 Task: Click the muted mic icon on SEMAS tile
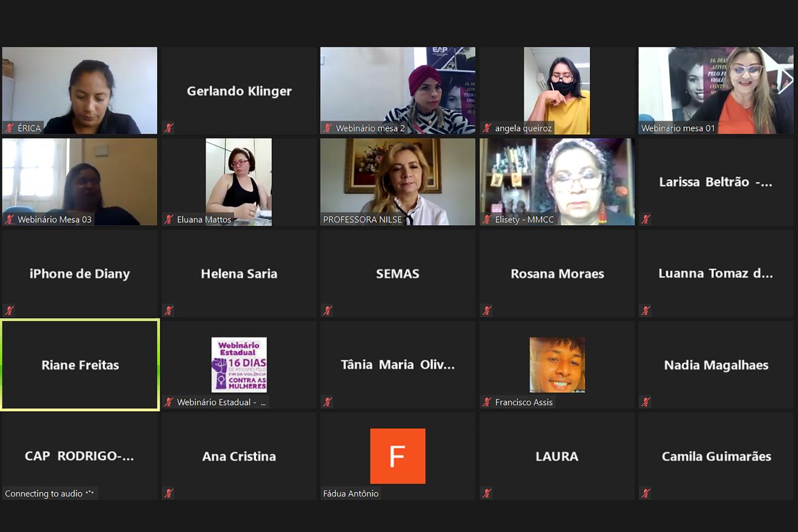(x=328, y=310)
